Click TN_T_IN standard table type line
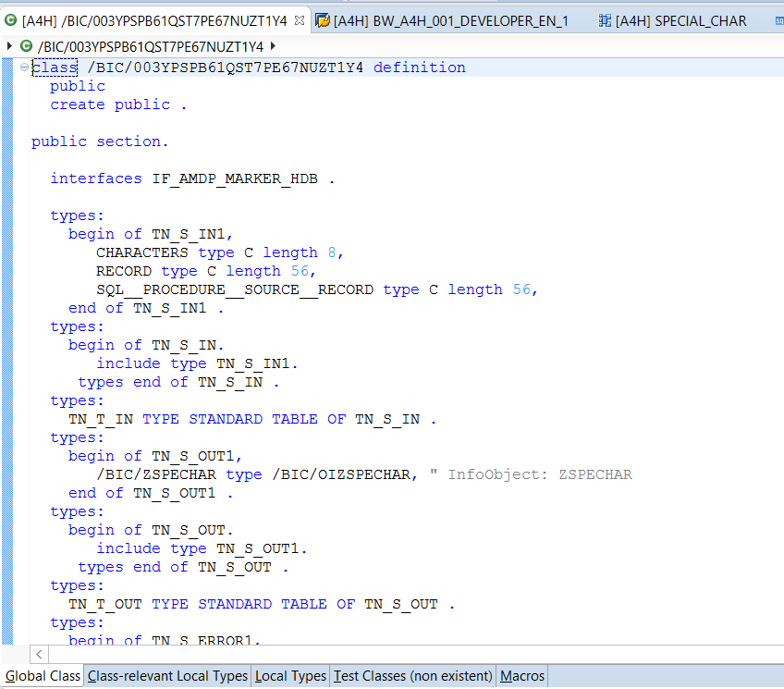The image size is (784, 689). [x=252, y=419]
